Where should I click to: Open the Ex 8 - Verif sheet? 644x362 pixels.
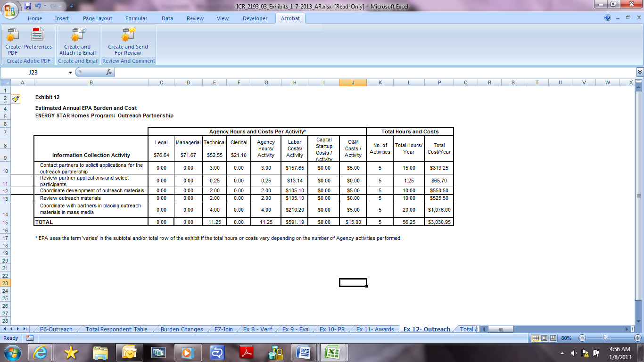(257, 329)
